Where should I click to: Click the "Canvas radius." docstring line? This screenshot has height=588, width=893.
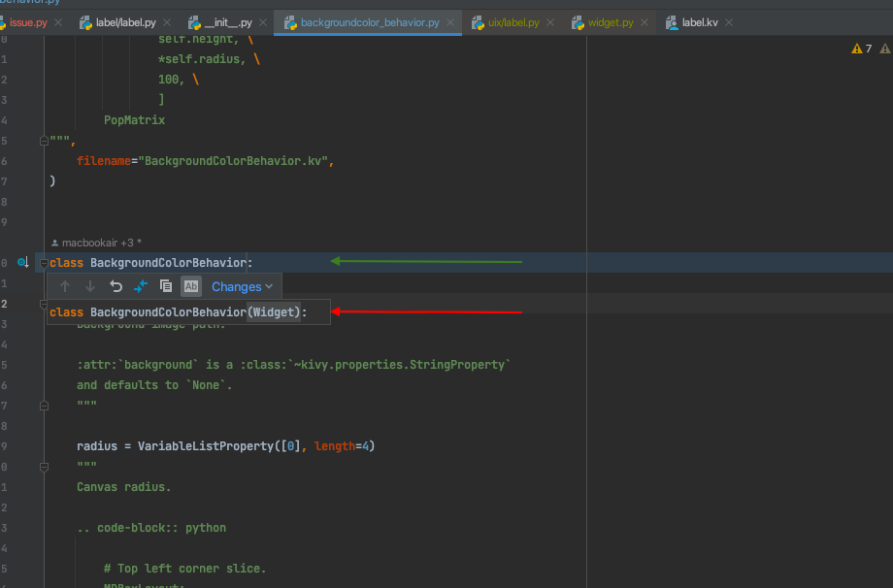tap(123, 487)
